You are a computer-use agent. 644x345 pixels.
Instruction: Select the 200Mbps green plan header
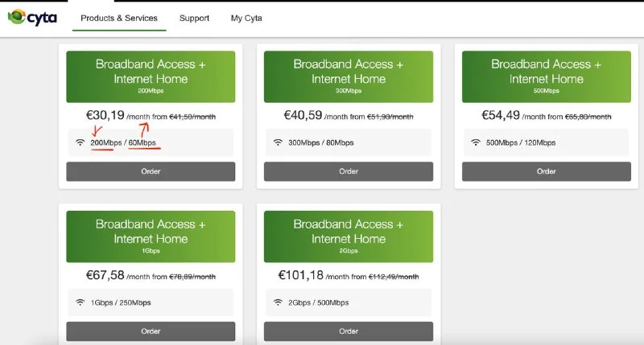click(151, 76)
